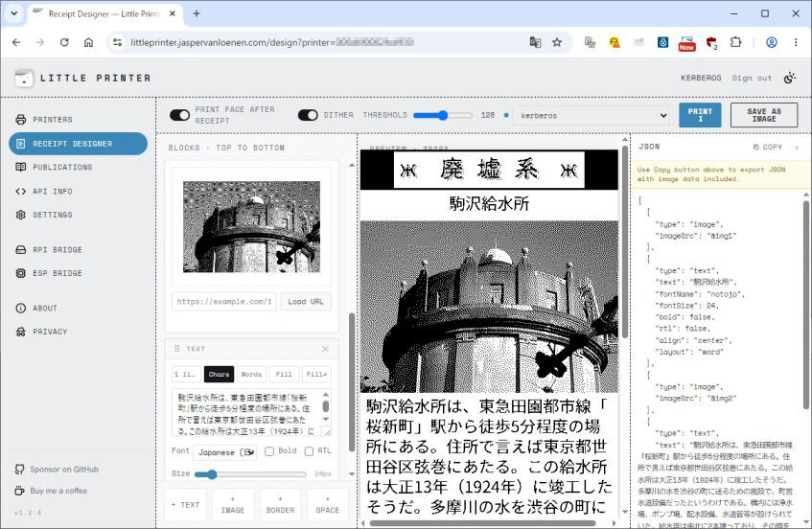Click the New badge extension icon
The height and width of the screenshot is (529, 812).
point(686,43)
